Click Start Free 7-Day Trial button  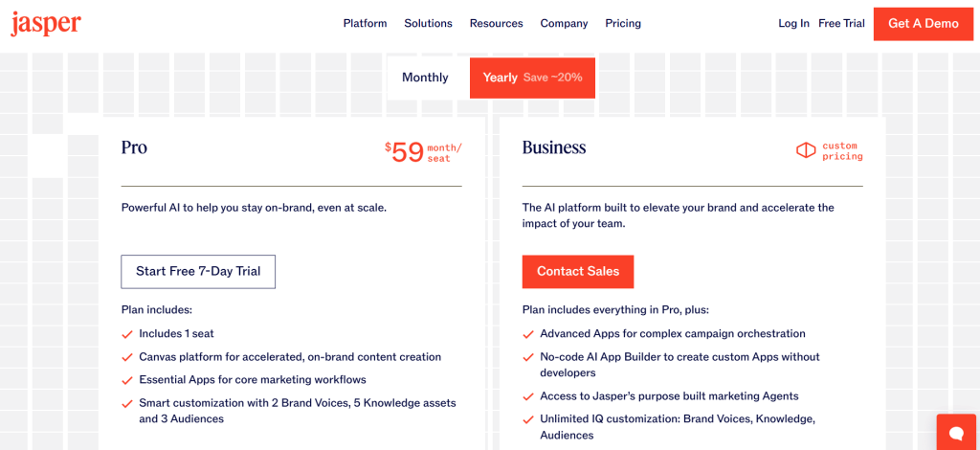198,272
